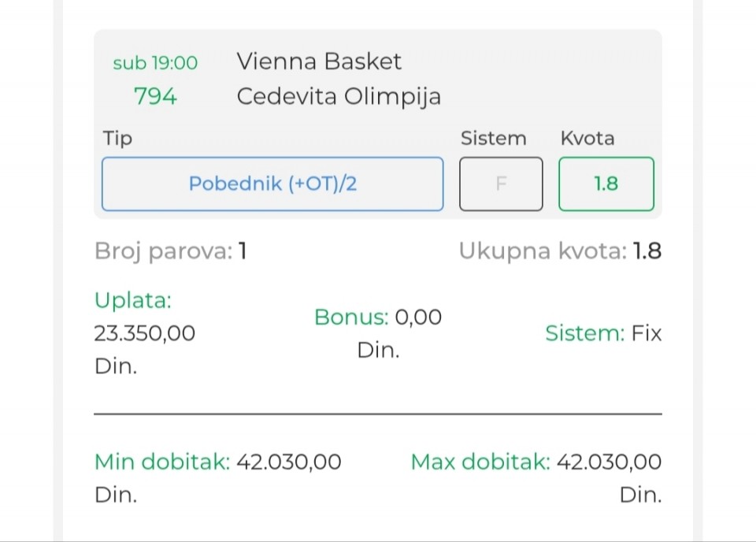Image resolution: width=756 pixels, height=542 pixels.
Task: Select the Broj parova count text
Action: (x=171, y=251)
